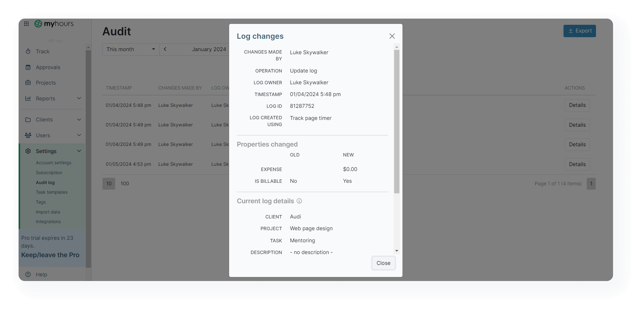Click the download icon on the Export button
The image size is (644, 312).
(571, 31)
